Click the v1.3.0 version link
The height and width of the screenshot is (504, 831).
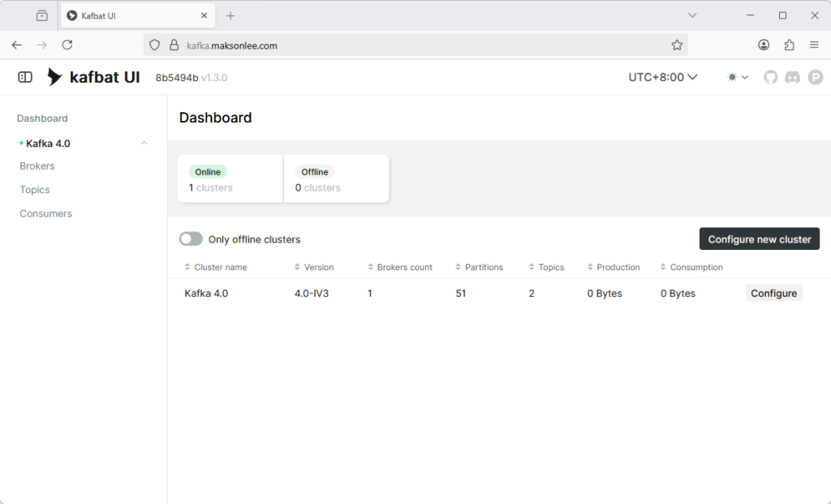pyautogui.click(x=214, y=78)
